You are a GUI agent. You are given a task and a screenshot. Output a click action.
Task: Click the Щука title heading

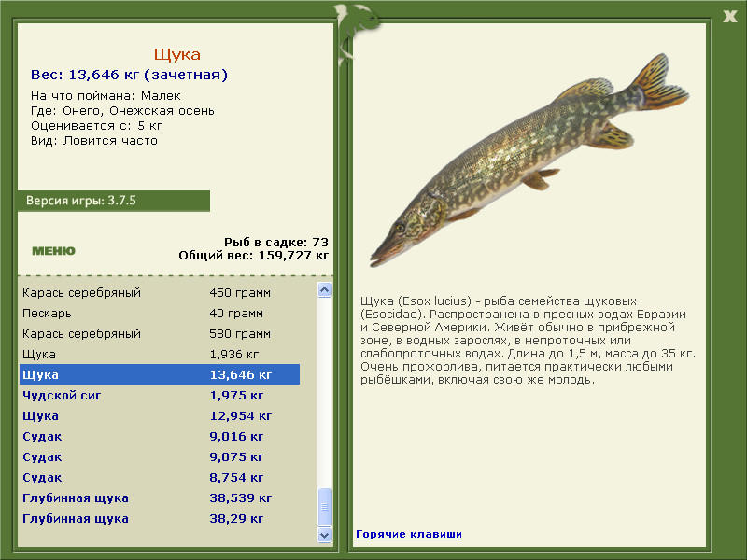[x=176, y=54]
